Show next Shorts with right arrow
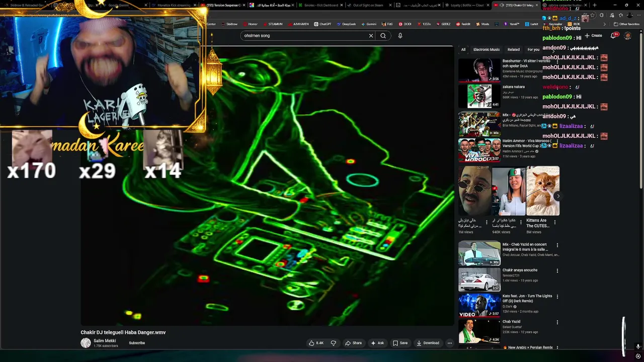 click(x=557, y=196)
